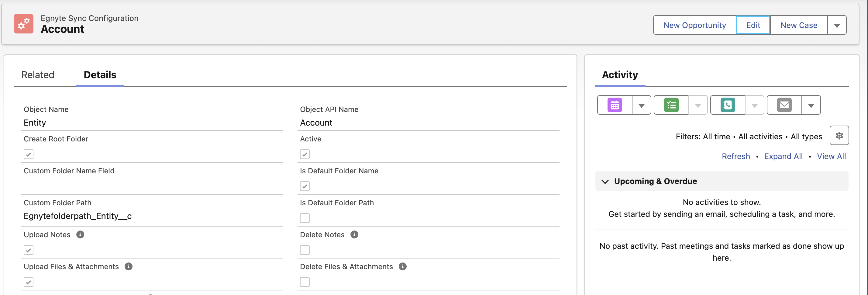The image size is (868, 295).
Task: Toggle the Active checkbox
Action: pyautogui.click(x=305, y=154)
